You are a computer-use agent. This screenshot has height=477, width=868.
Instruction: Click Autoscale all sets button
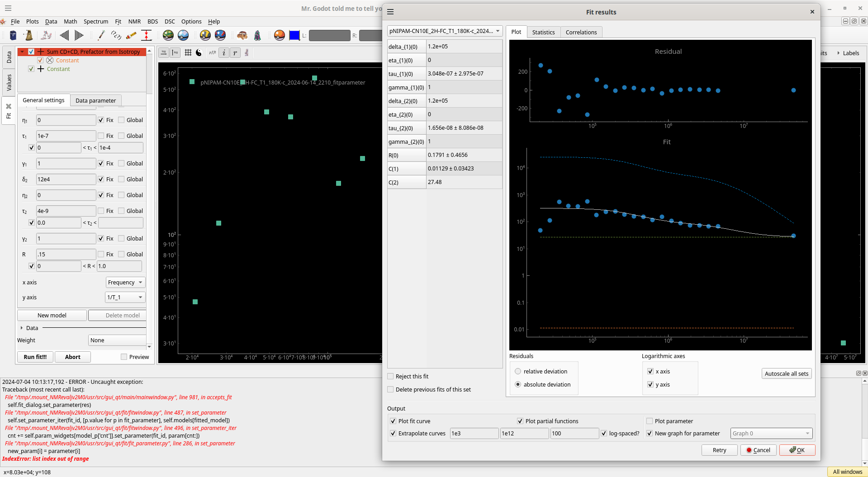click(x=786, y=373)
